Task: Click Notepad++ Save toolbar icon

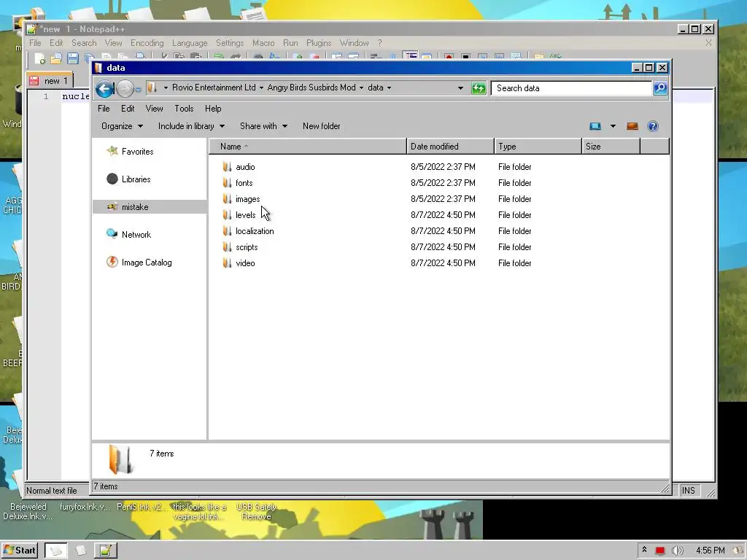Action: click(73, 58)
